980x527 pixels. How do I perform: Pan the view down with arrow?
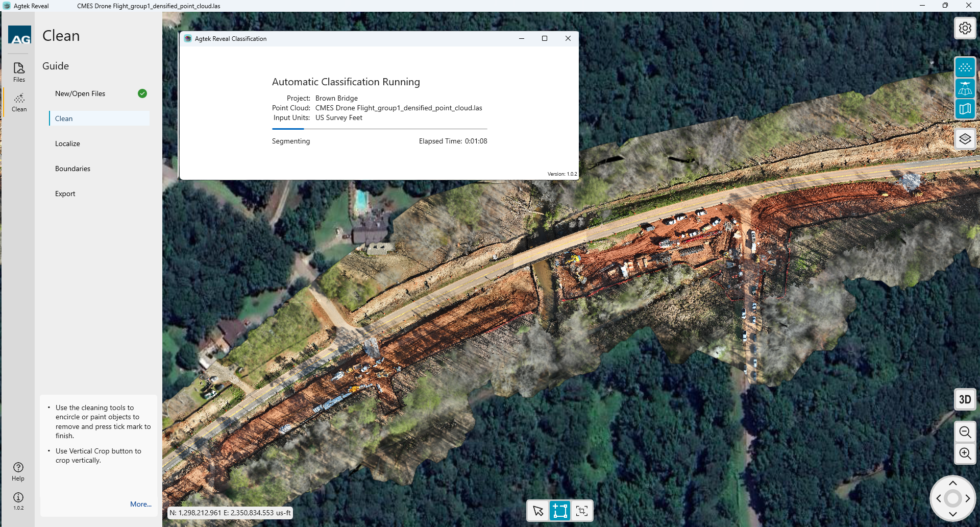tap(952, 514)
